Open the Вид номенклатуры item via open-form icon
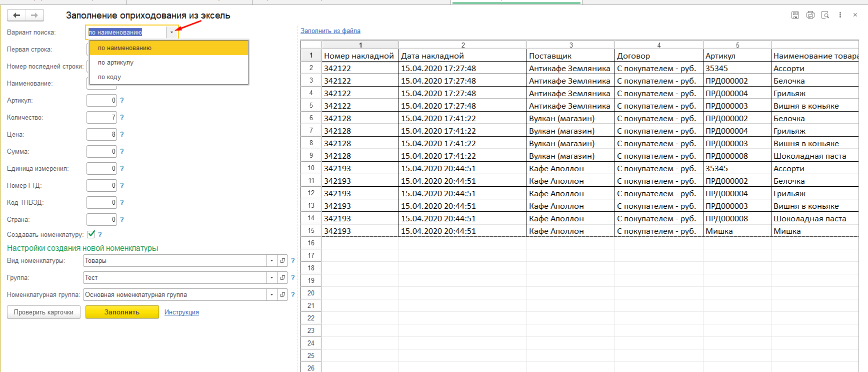This screenshot has height=372, width=868. pyautogui.click(x=282, y=260)
